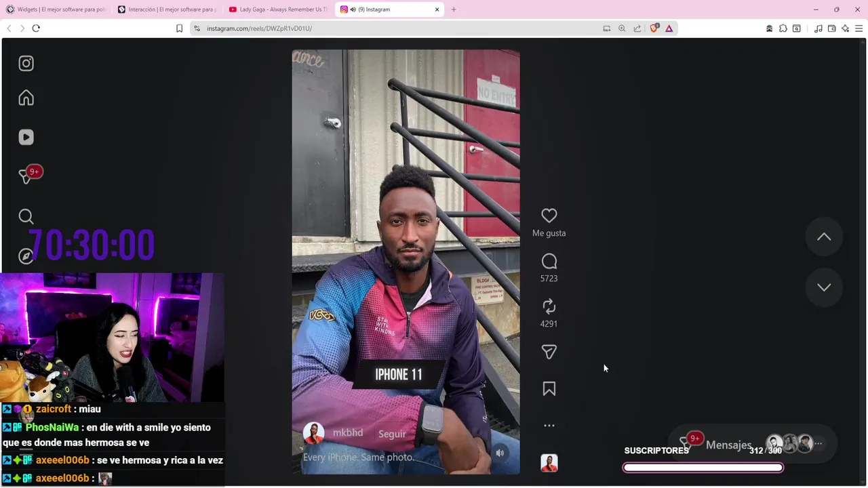Screen dimensions: 868x488
Task: Go forward in browser history
Action: (x=22, y=28)
